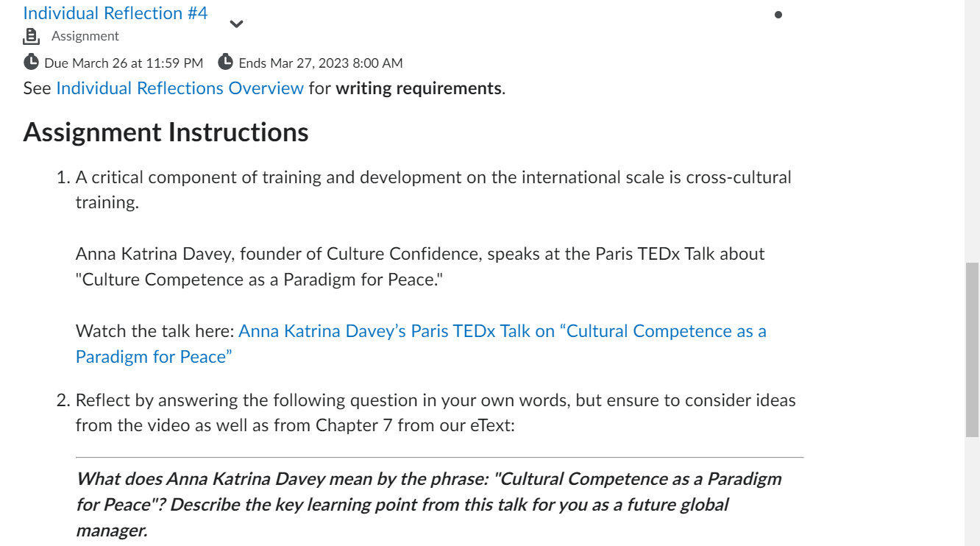The image size is (980, 546).
Task: Open the Individual Reflection #4 title link
Action: point(116,13)
